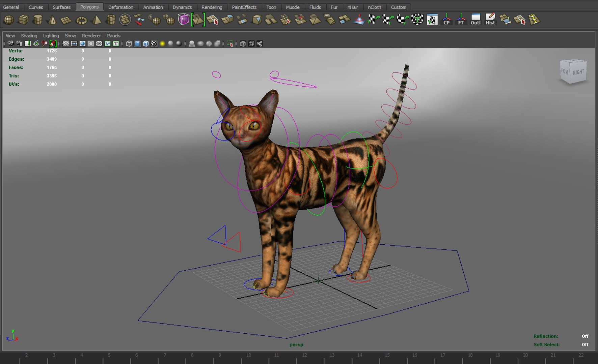Click the Hist shelf button

click(x=490, y=20)
